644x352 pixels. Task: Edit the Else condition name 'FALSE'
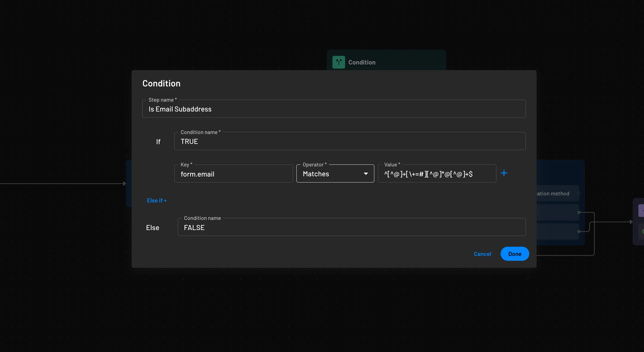351,228
